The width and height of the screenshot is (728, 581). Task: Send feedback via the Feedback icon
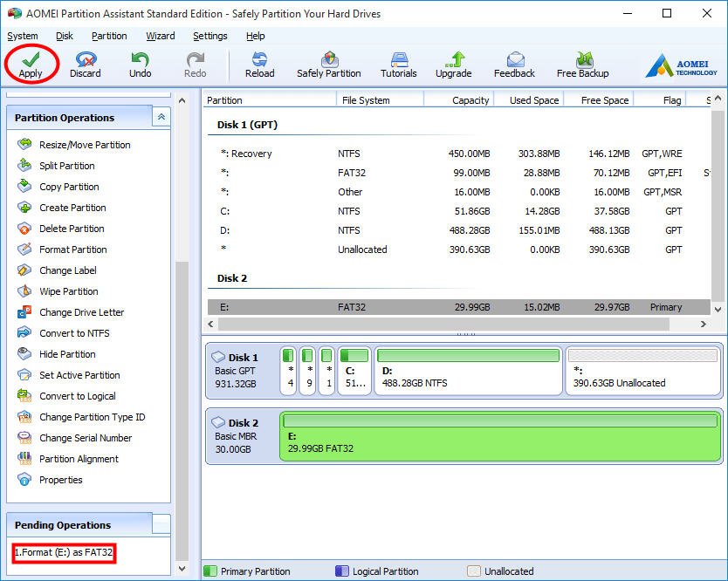point(514,64)
